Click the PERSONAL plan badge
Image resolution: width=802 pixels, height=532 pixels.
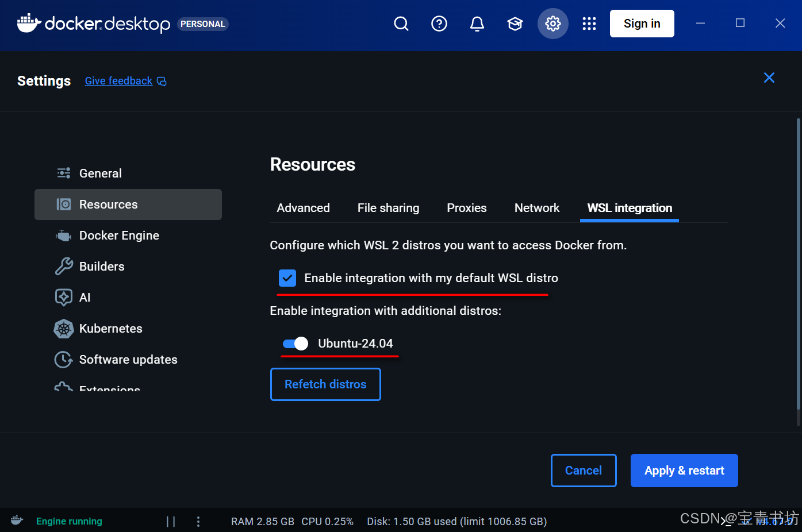pos(203,24)
